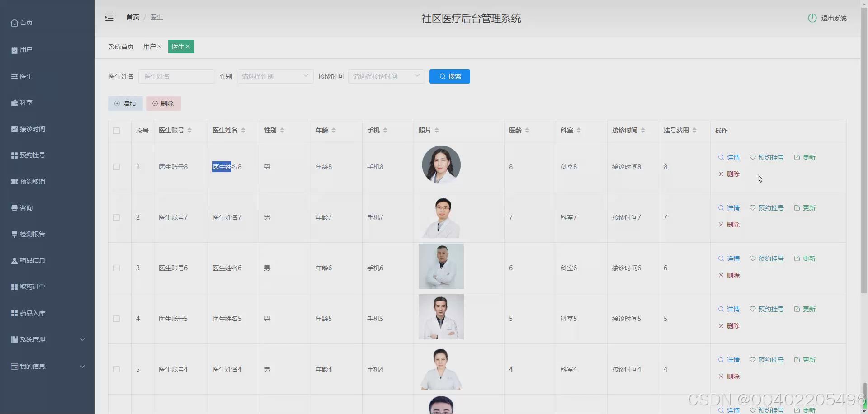The height and width of the screenshot is (414, 868).
Task: Click 预约挂号 for 医生账号6 row
Action: 767,259
